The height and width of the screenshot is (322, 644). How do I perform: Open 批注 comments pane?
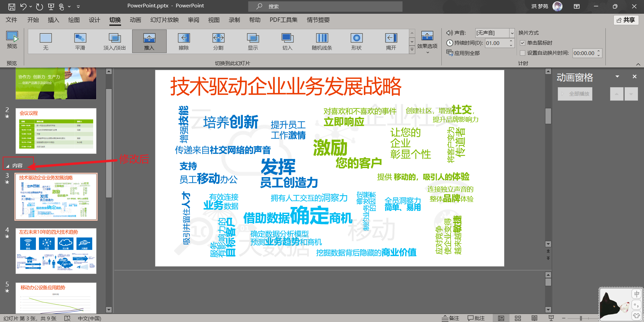coord(476,318)
